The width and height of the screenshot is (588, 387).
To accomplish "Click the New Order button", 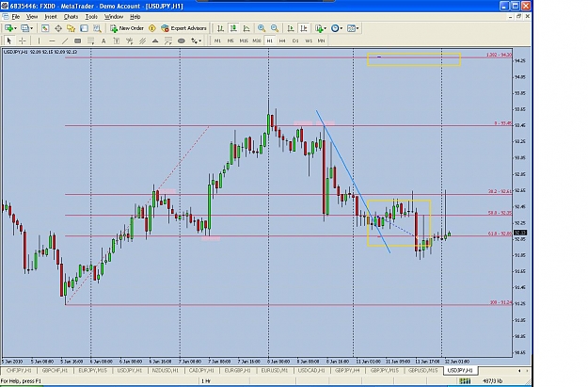I will click(127, 28).
